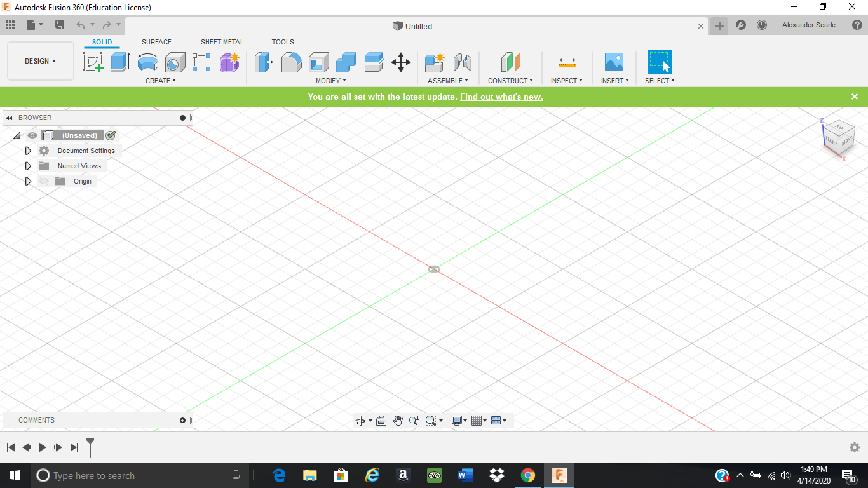Select the Fillet tool
This screenshot has height=488, width=868.
pos(292,62)
